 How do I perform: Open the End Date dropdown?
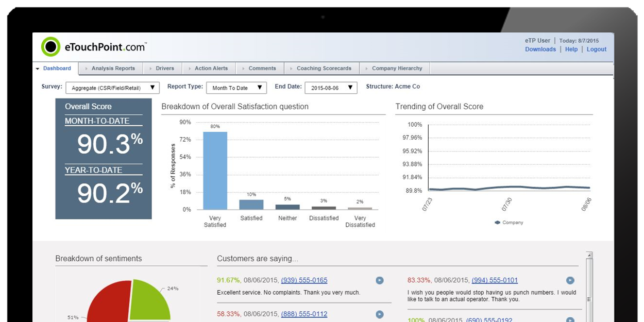[331, 88]
